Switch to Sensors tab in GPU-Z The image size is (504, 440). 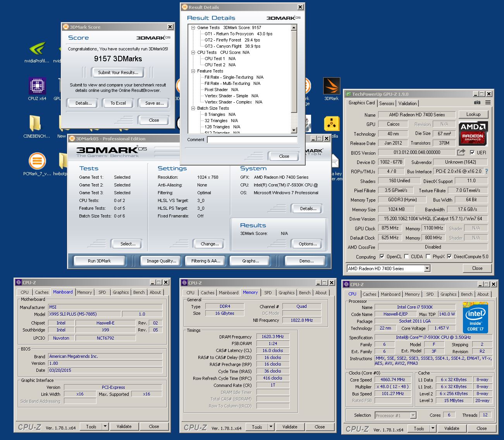387,104
